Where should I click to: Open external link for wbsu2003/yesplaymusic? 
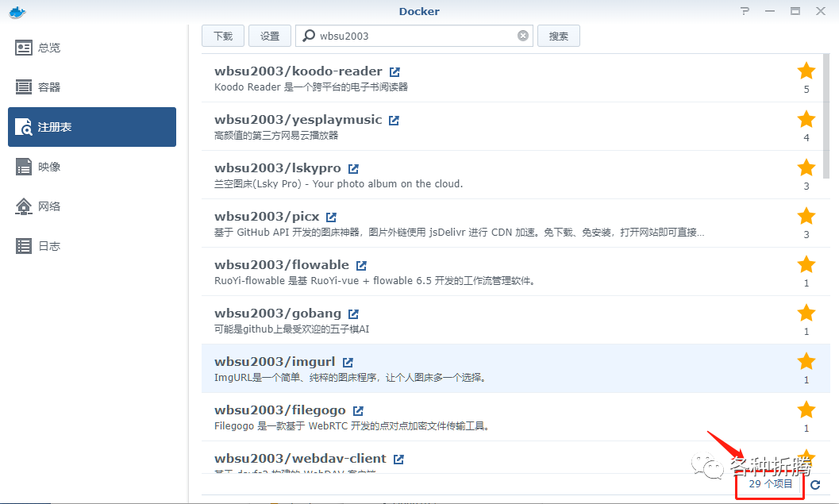394,121
